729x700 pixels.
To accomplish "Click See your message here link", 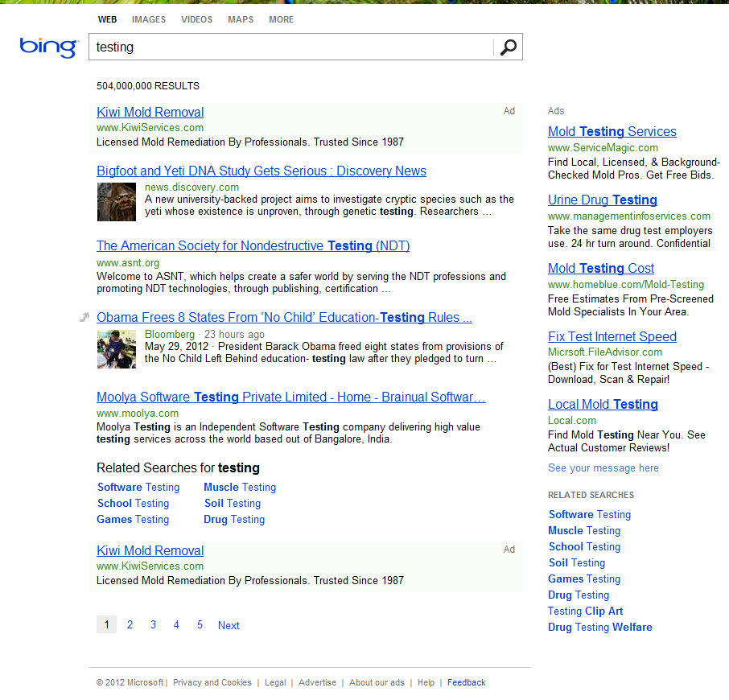I will pyautogui.click(x=603, y=468).
